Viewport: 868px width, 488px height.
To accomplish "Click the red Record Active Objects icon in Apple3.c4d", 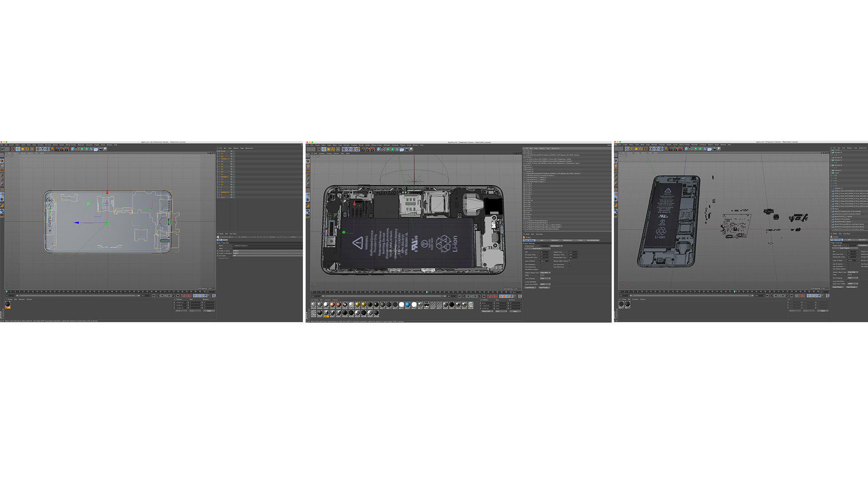I will pos(489,296).
